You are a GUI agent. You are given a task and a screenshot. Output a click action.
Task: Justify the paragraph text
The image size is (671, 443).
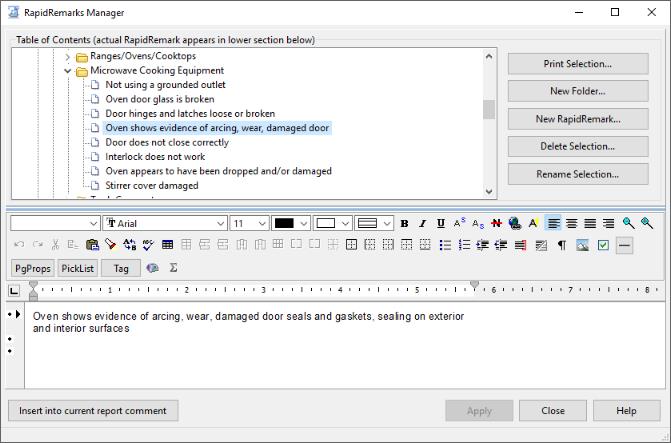pos(590,223)
